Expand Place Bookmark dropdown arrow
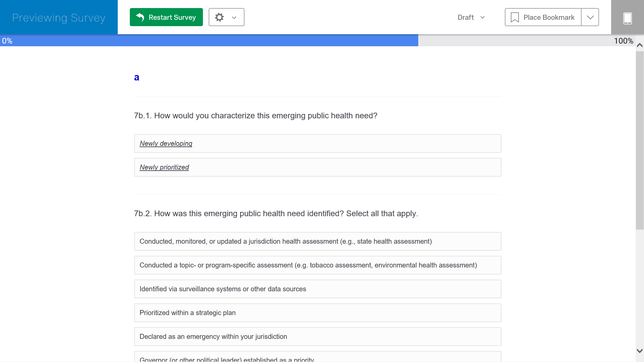 [x=590, y=17]
